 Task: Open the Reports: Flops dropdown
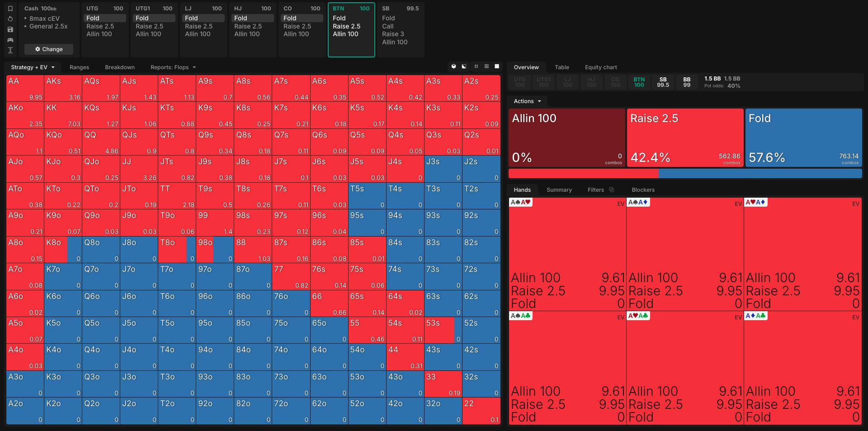[x=173, y=67]
